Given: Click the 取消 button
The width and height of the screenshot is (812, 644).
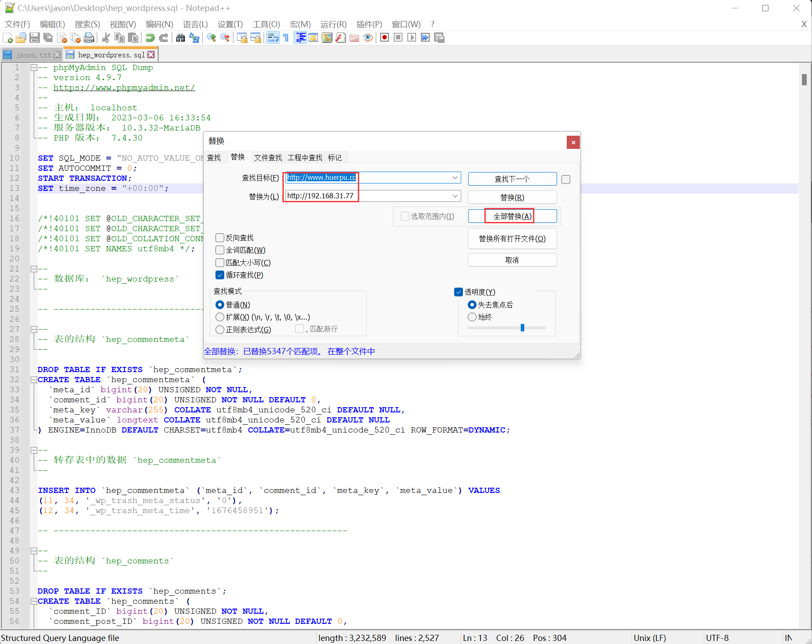Looking at the screenshot, I should point(512,260).
